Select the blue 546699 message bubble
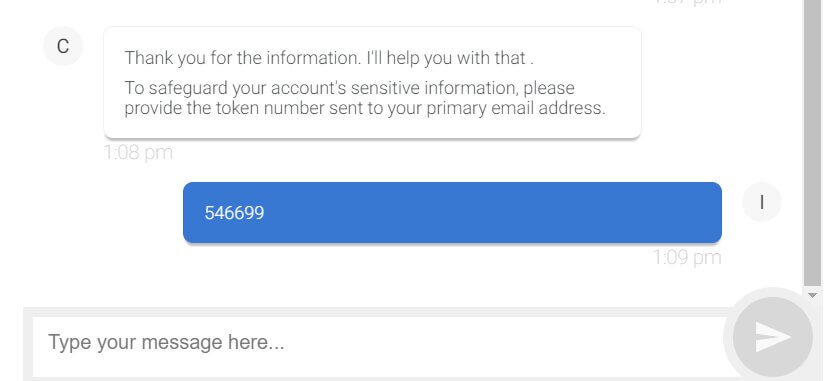 pos(452,213)
